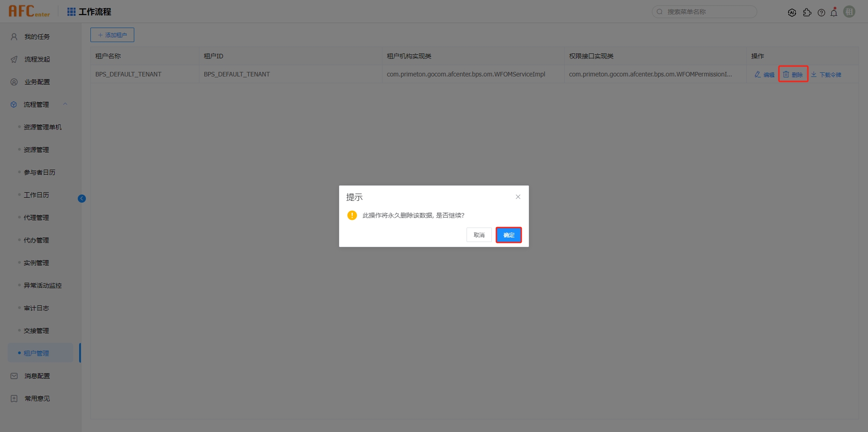Viewport: 868px width, 432px height.
Task: Click the 搜索菜单名称 search field
Action: click(704, 12)
